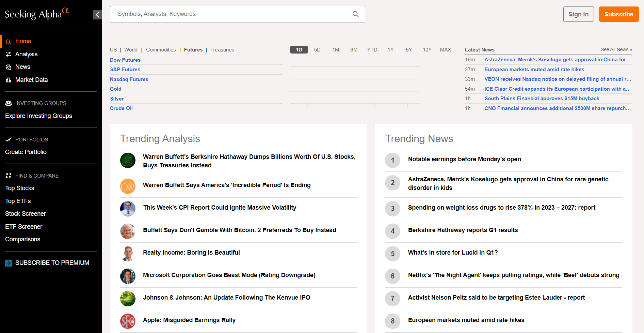The width and height of the screenshot is (644, 333).
Task: Open author avatar beside Berkshire Hathaway Dumps article
Action: click(128, 160)
